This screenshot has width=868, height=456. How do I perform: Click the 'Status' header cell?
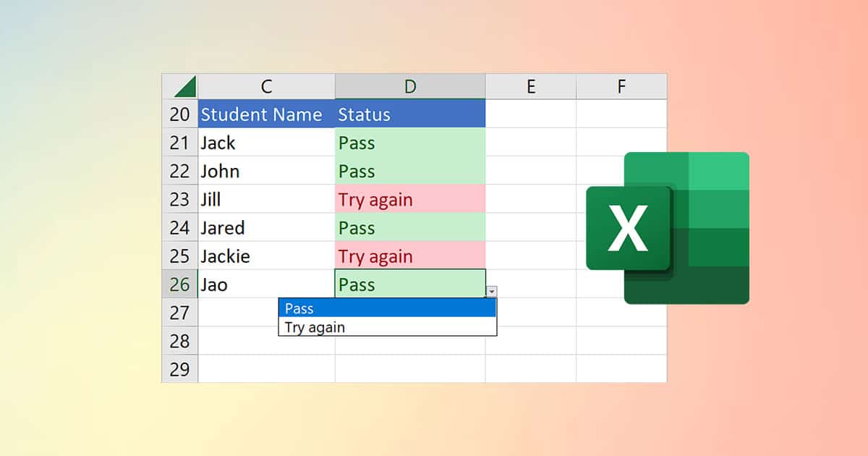pos(410,114)
